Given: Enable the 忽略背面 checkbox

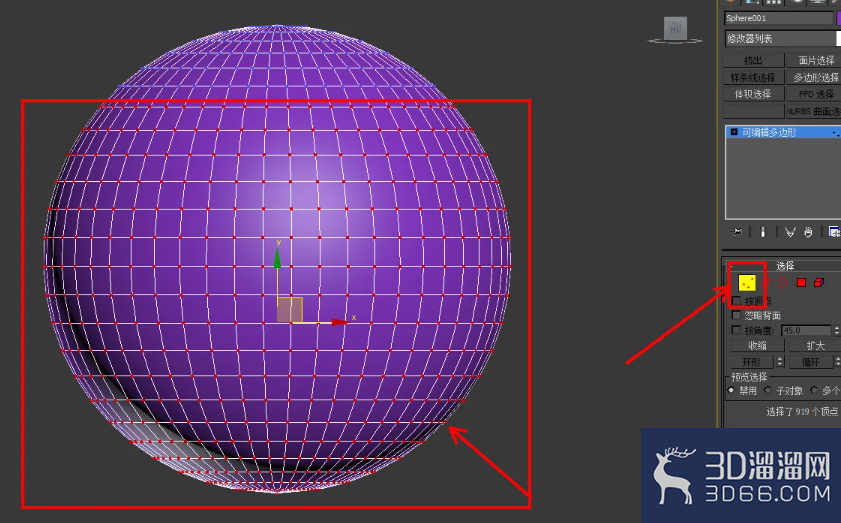Looking at the screenshot, I should pos(736,315).
